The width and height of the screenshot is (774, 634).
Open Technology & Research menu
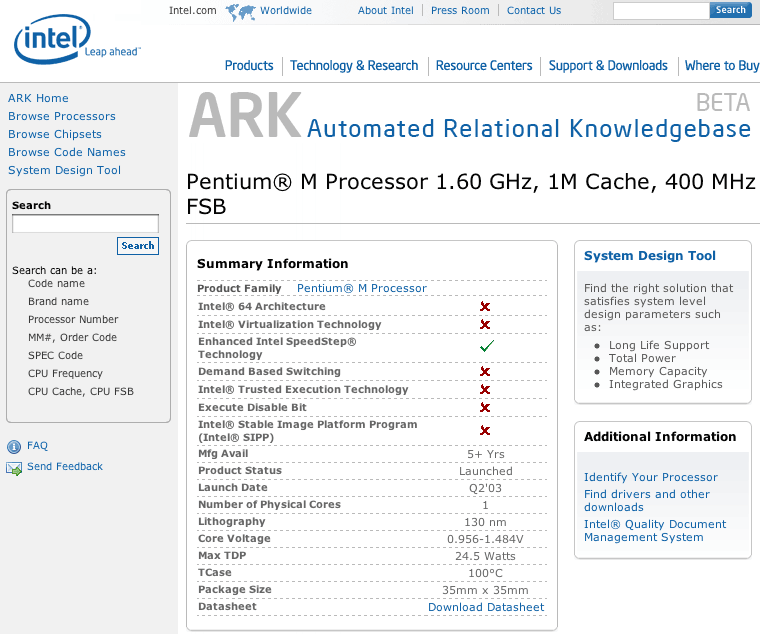point(354,66)
